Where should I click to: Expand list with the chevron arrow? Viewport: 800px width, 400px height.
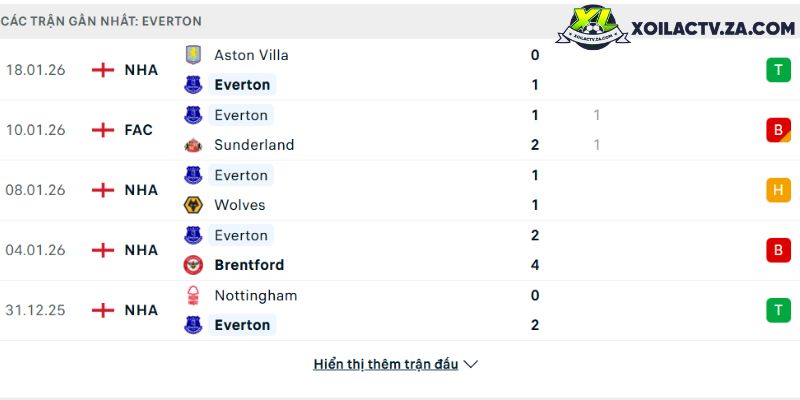point(471,364)
